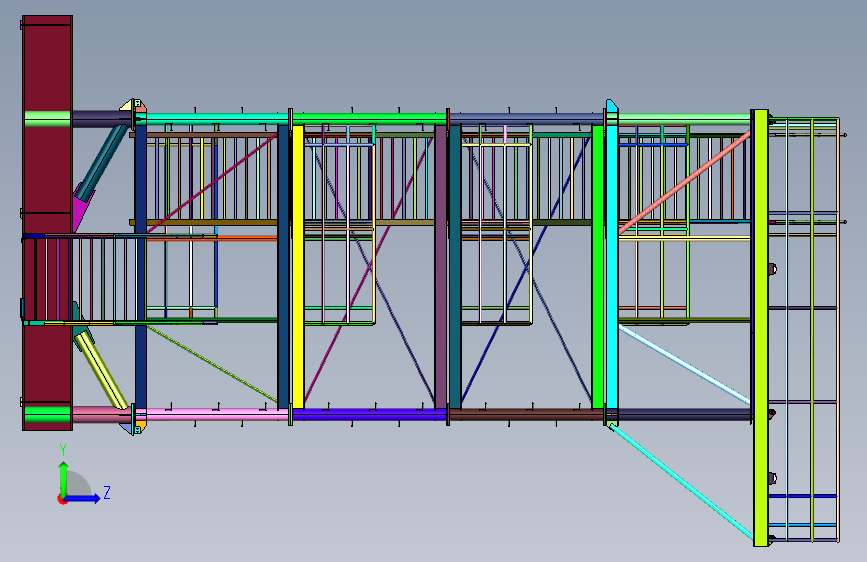The width and height of the screenshot is (867, 562).
Task: Select the lime-green vertical beam at far right
Action: pos(761,327)
